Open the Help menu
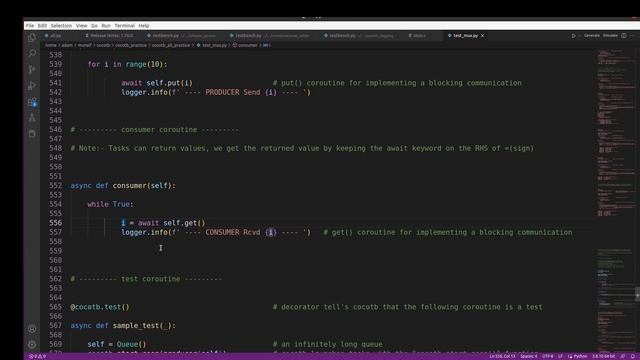 click(x=144, y=26)
